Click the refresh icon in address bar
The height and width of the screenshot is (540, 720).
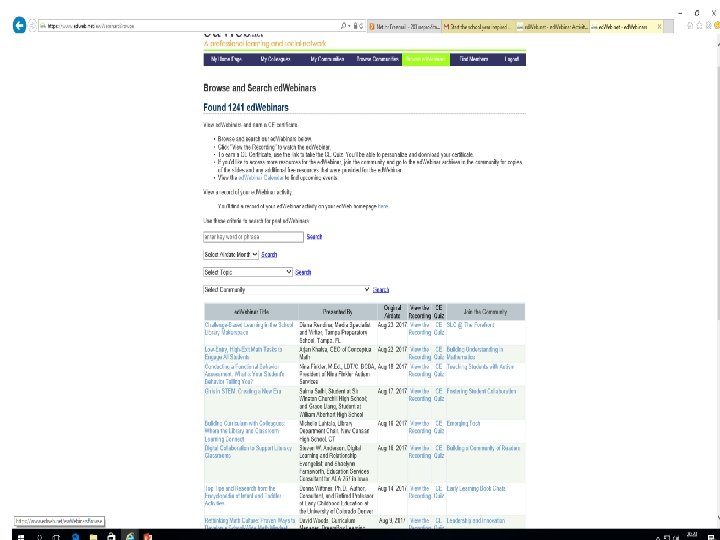(361, 26)
